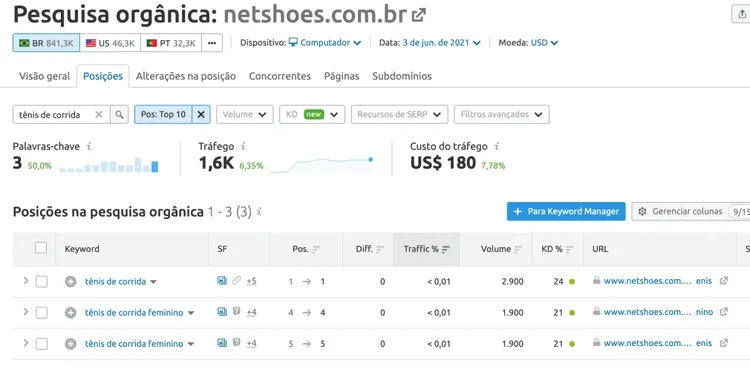Open netshoes.com.br external link icon

419,15
